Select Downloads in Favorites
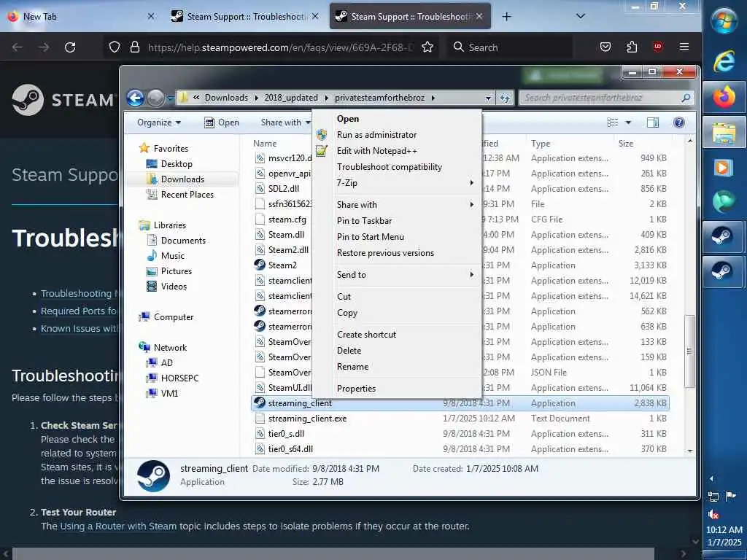 coord(182,179)
